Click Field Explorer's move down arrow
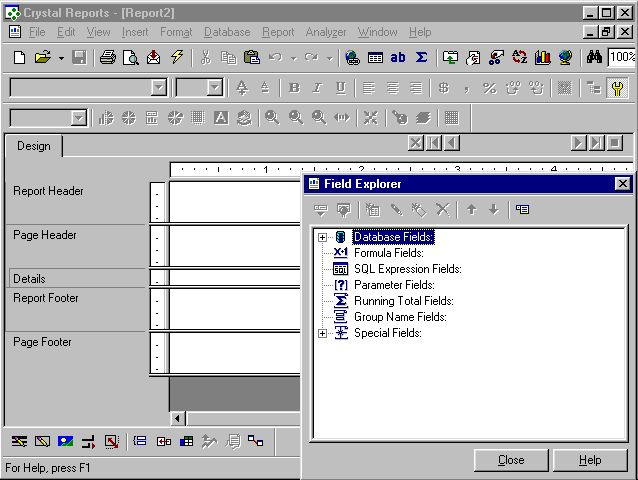Screen dimensions: 638x480 point(494,209)
